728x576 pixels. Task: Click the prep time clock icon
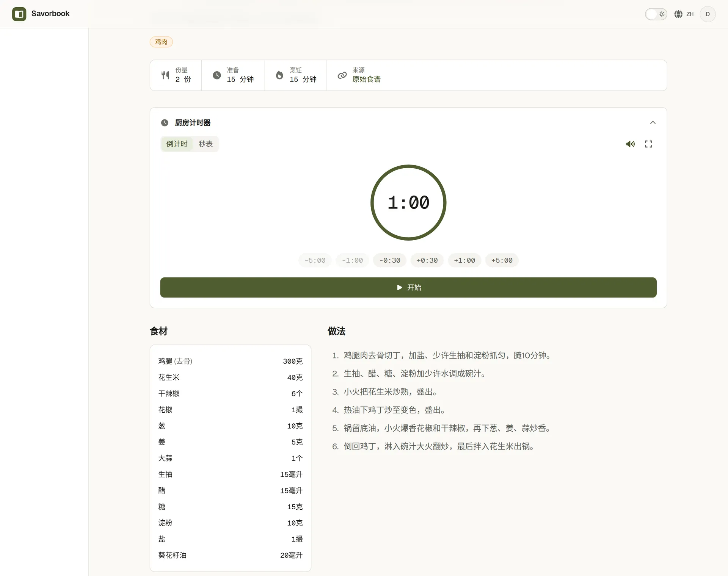[217, 75]
